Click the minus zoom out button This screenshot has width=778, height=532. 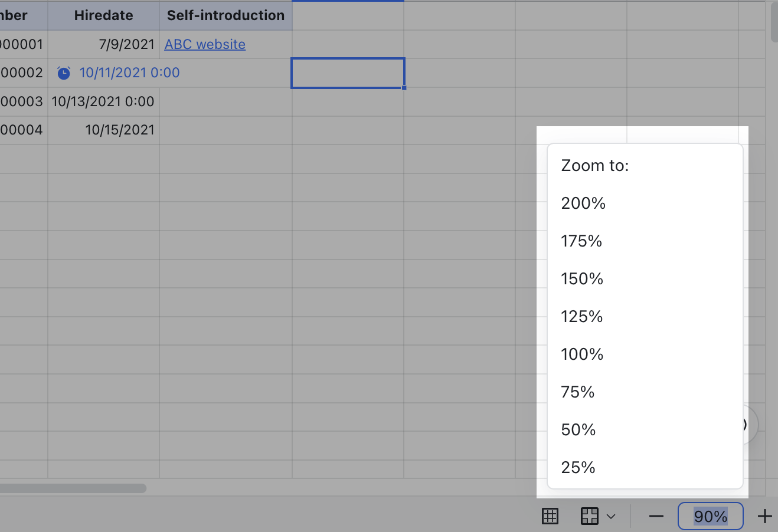pyautogui.click(x=656, y=517)
